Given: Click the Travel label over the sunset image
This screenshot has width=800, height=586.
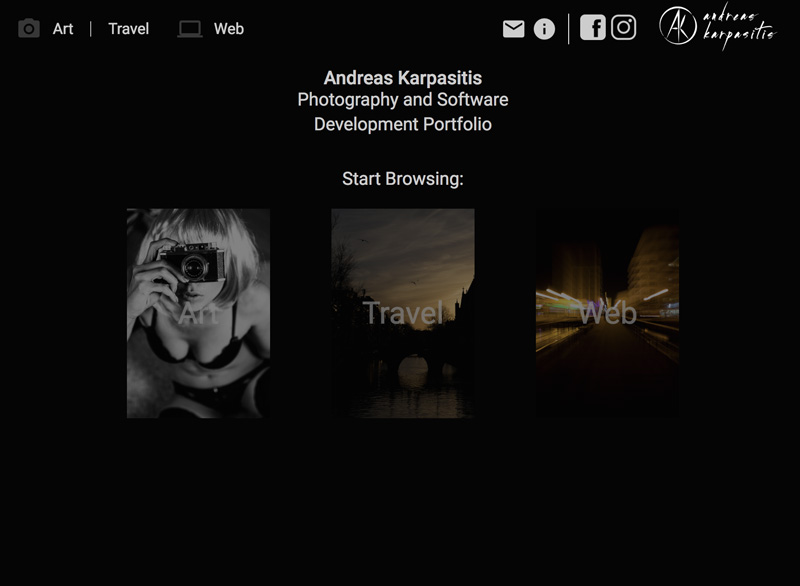Looking at the screenshot, I should pos(403,313).
